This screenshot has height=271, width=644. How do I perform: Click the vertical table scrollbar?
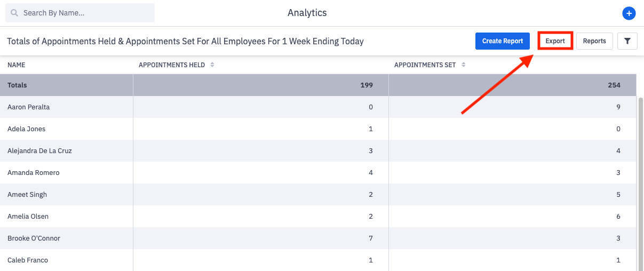(640, 181)
